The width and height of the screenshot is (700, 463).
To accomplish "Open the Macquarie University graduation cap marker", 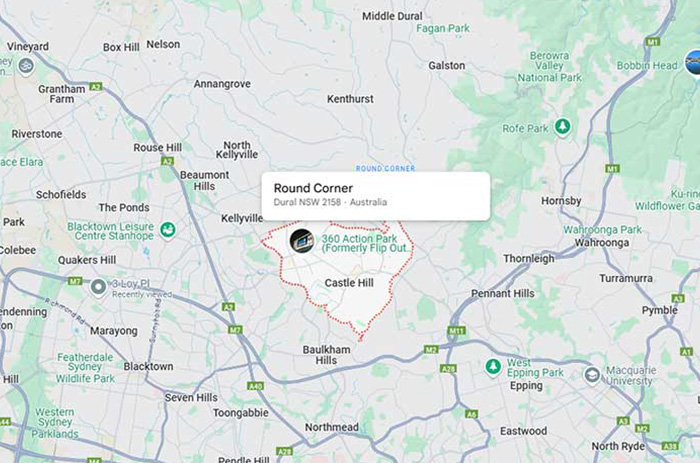I will 592,375.
